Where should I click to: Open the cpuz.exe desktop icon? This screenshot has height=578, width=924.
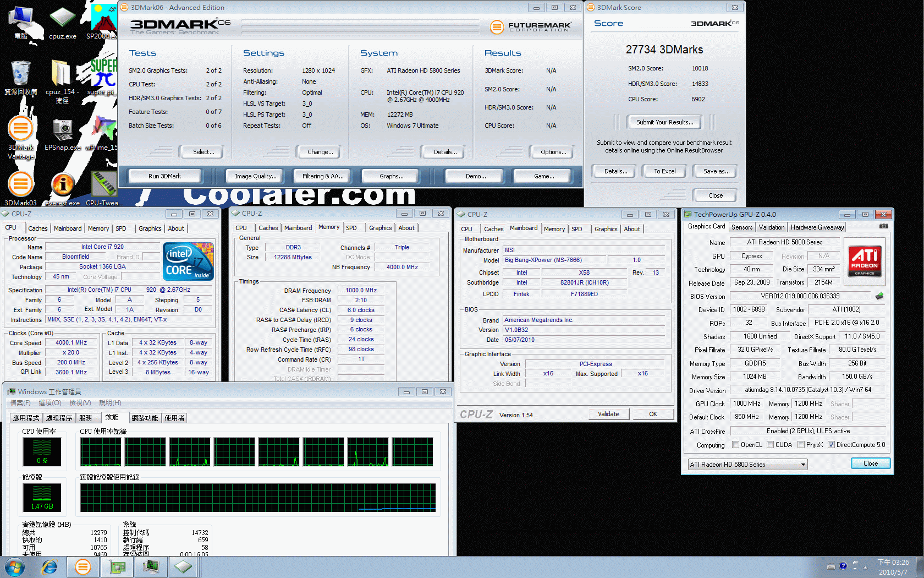click(x=63, y=22)
